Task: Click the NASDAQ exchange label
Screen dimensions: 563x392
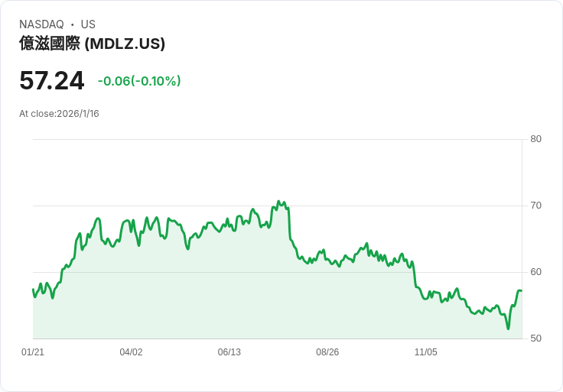Action: 41,24
